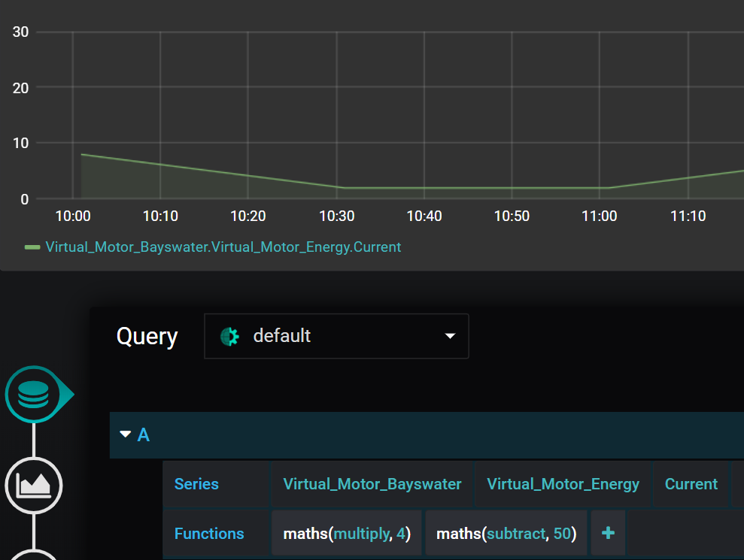Edit the maths(subtract, 50) function

pos(506,534)
